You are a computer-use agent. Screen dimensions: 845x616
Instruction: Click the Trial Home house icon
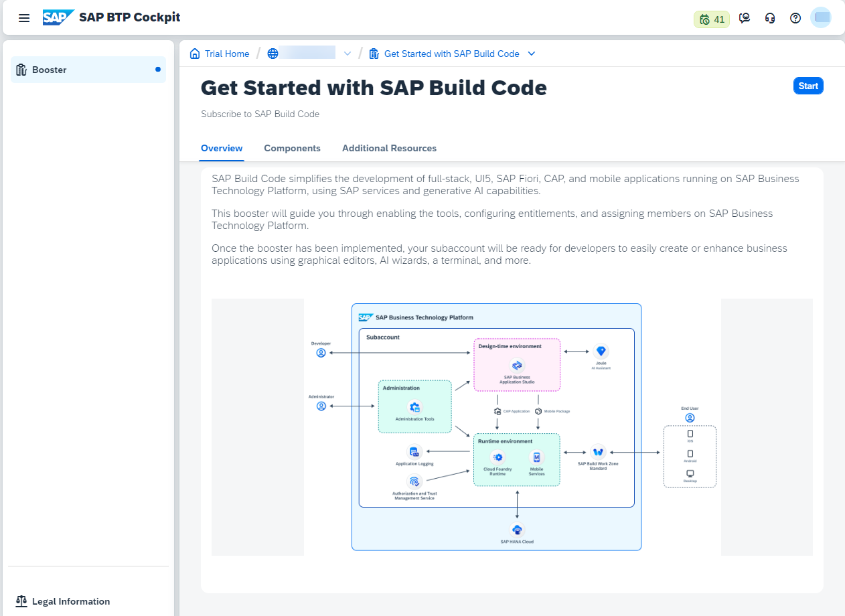pyautogui.click(x=195, y=54)
